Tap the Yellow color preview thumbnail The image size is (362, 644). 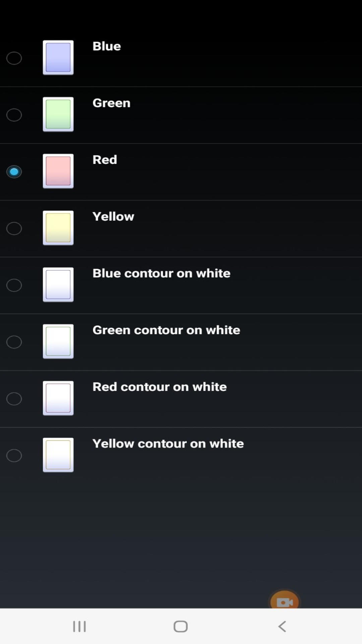tap(58, 228)
